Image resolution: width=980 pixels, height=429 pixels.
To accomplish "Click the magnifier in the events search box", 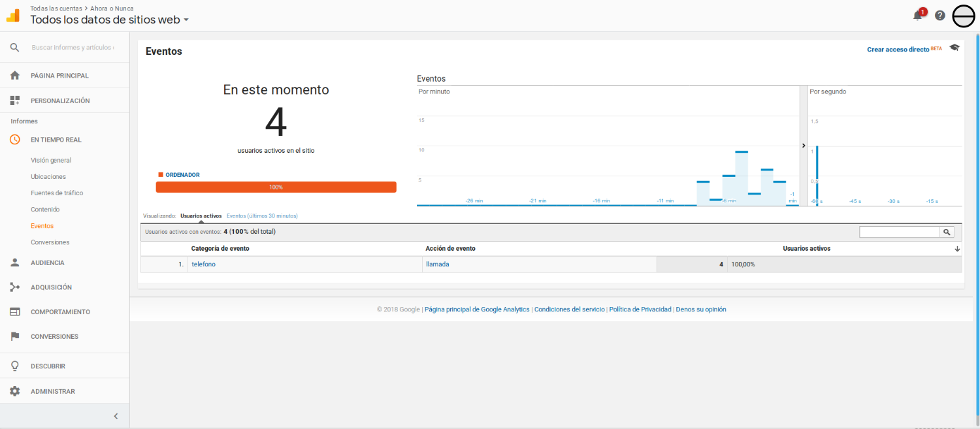I will 947,231.
